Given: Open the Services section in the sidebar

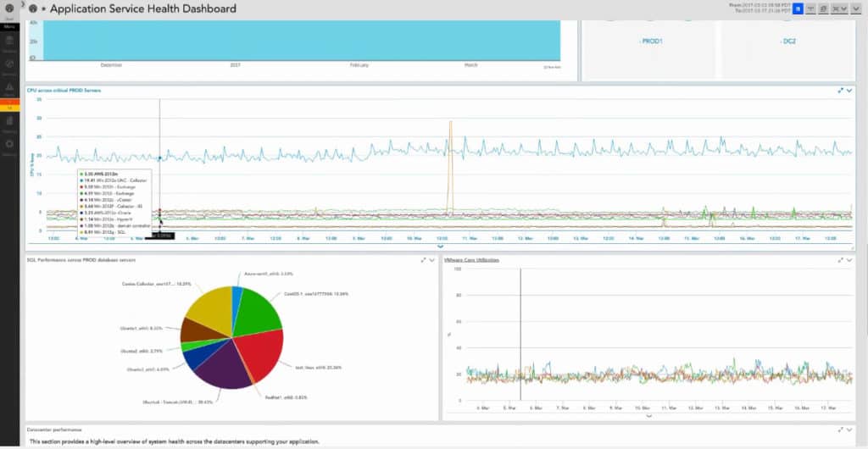Looking at the screenshot, I should pyautogui.click(x=9, y=67).
